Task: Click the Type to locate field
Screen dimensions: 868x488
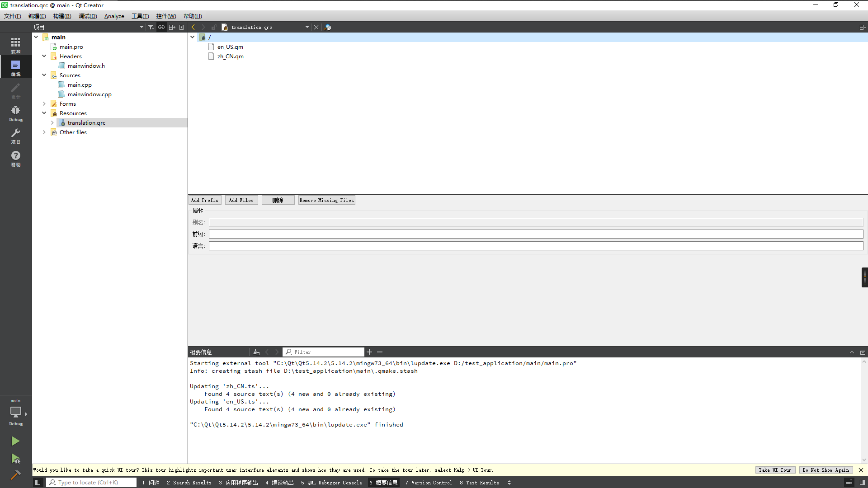Action: pyautogui.click(x=92, y=483)
